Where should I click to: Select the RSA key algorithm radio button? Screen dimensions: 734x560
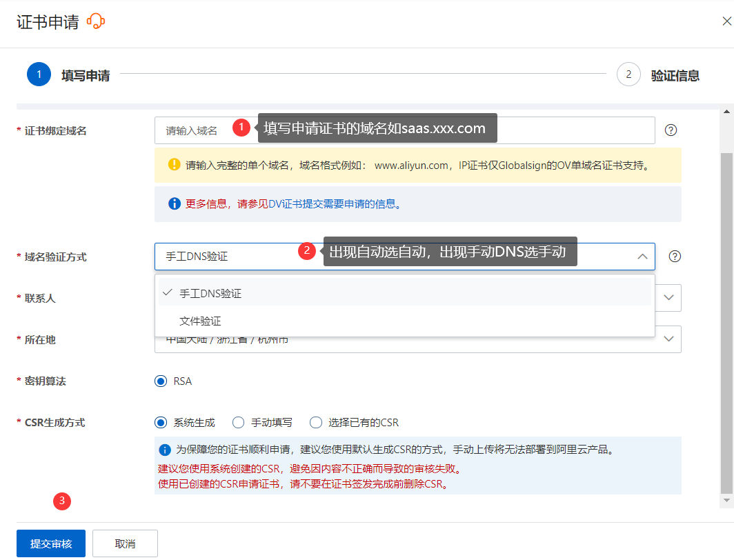pyautogui.click(x=161, y=381)
